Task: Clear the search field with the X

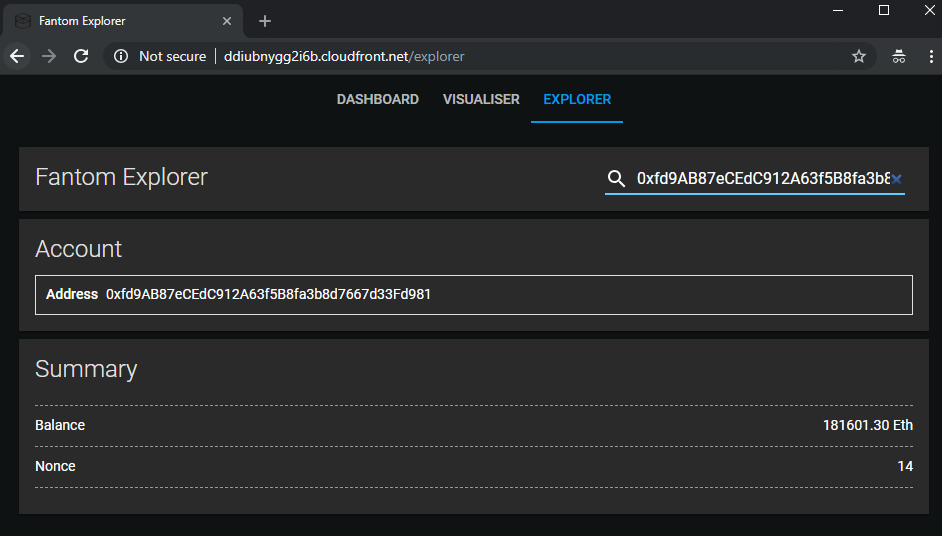Action: pos(896,179)
